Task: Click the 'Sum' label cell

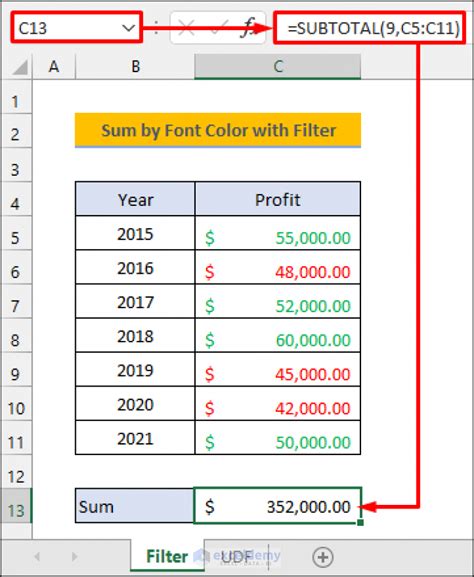Action: pyautogui.click(x=135, y=506)
